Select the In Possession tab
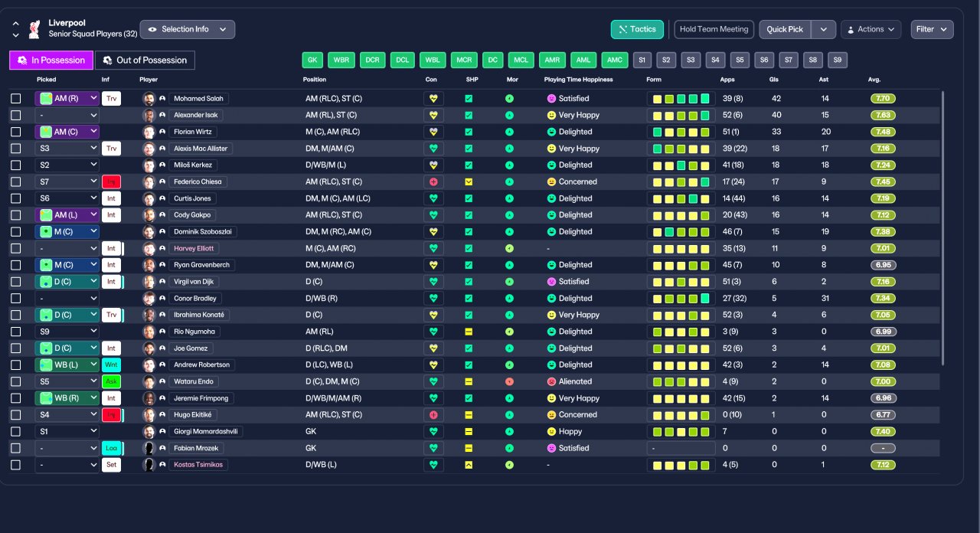Image resolution: width=980 pixels, height=533 pixels. click(x=51, y=60)
